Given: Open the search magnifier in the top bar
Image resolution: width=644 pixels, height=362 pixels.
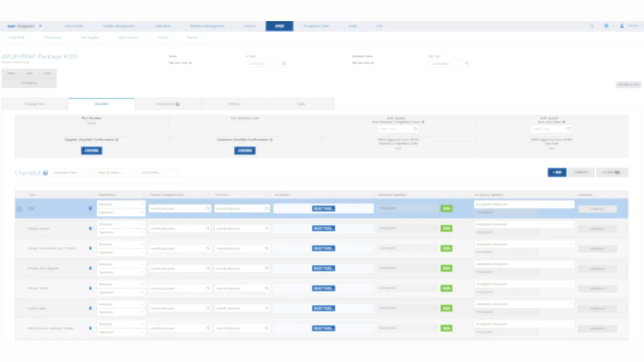Looking at the screenshot, I should click(592, 25).
